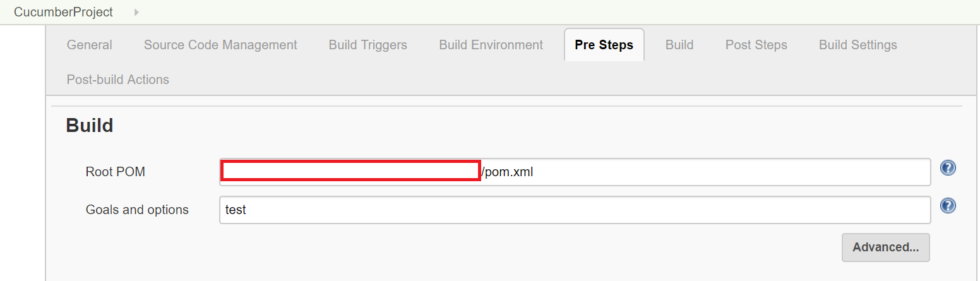Click the /pom.xml text in Root POM
Viewport: 980px width, 281px height.
(x=507, y=172)
